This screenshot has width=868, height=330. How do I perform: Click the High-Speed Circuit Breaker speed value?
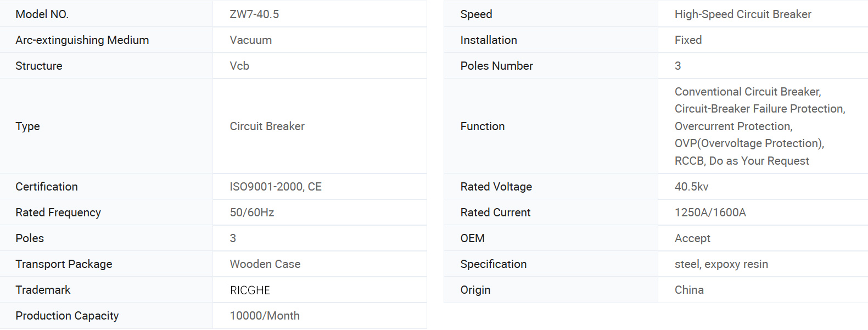tap(742, 14)
